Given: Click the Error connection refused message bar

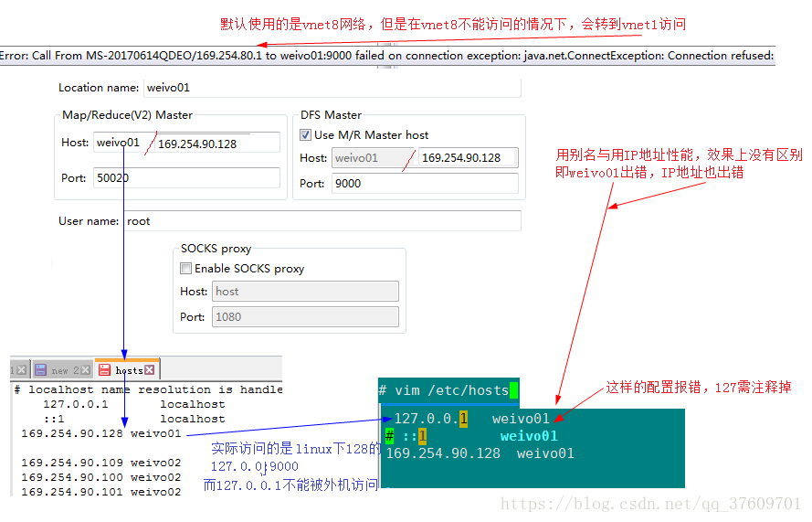Looking at the screenshot, I should [x=387, y=56].
